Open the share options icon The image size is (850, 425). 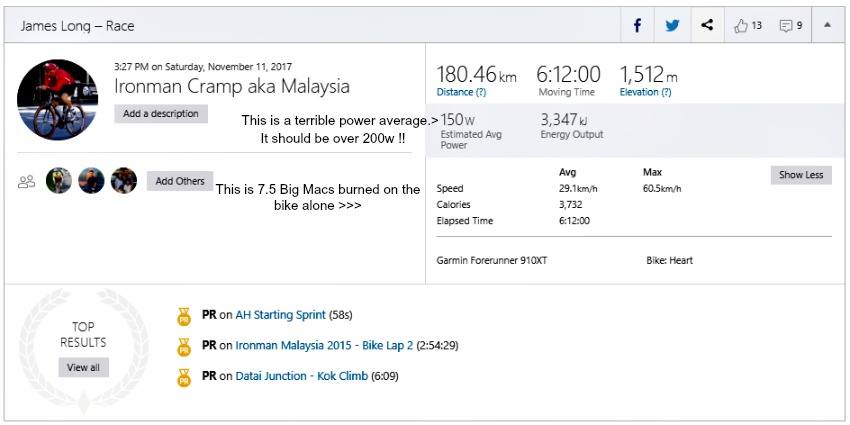[707, 26]
